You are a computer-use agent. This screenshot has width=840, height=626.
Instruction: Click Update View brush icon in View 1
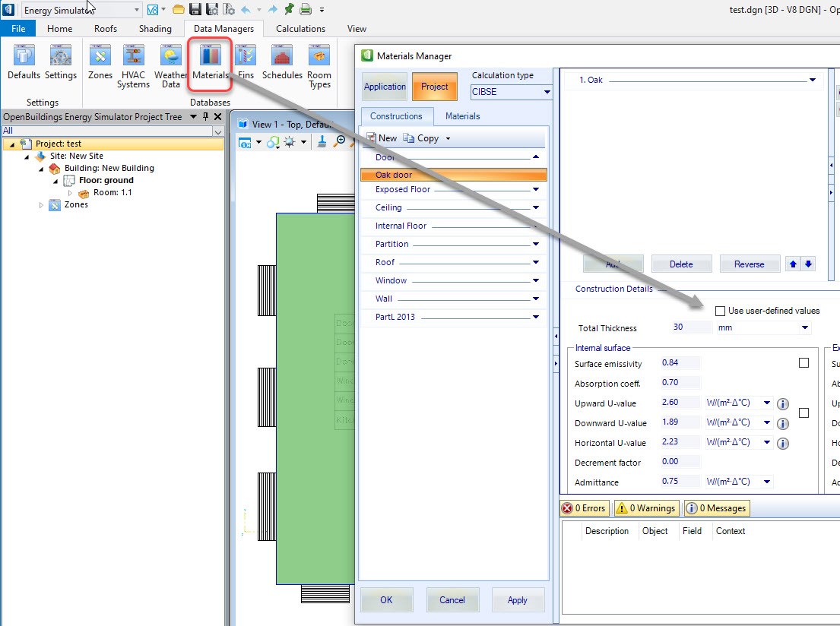(322, 141)
